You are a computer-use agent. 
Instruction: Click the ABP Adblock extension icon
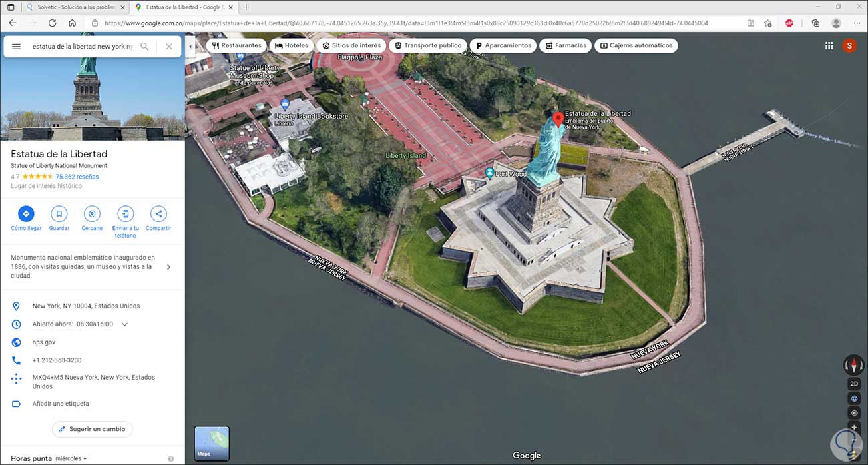pos(789,23)
